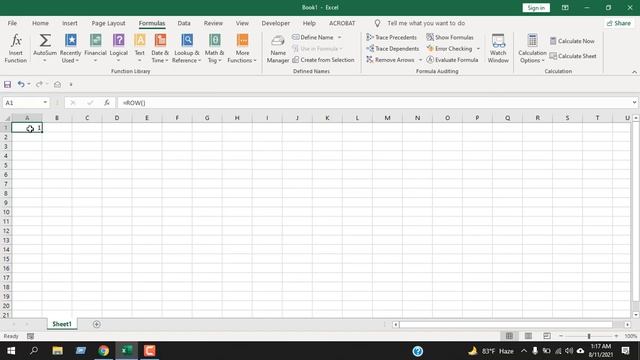Click Trace Precedents
Viewport: 640px width, 360px height.
click(391, 37)
